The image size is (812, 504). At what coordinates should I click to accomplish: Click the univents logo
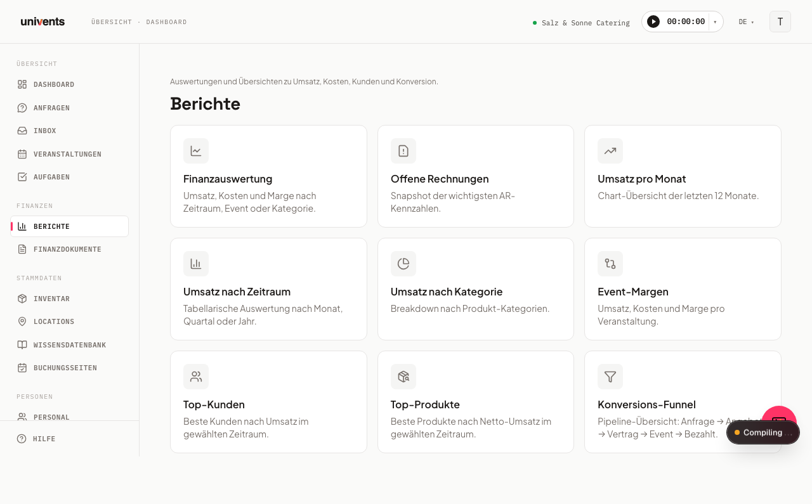[43, 22]
